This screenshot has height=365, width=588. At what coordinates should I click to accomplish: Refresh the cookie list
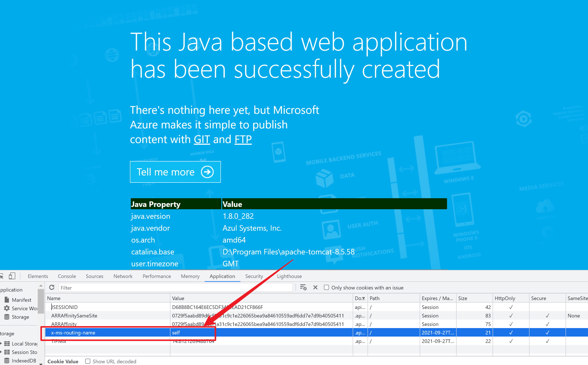[52, 288]
